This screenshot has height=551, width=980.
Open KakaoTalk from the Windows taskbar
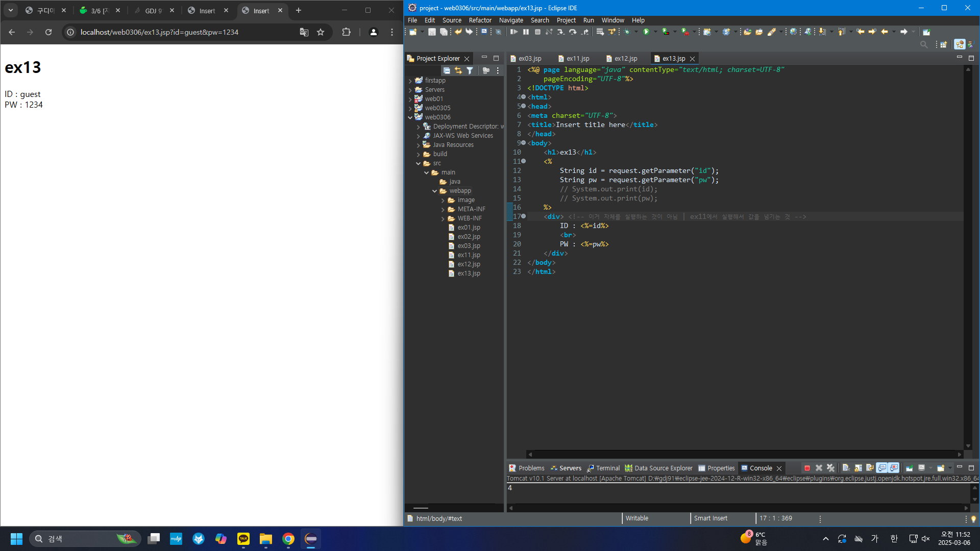243,539
